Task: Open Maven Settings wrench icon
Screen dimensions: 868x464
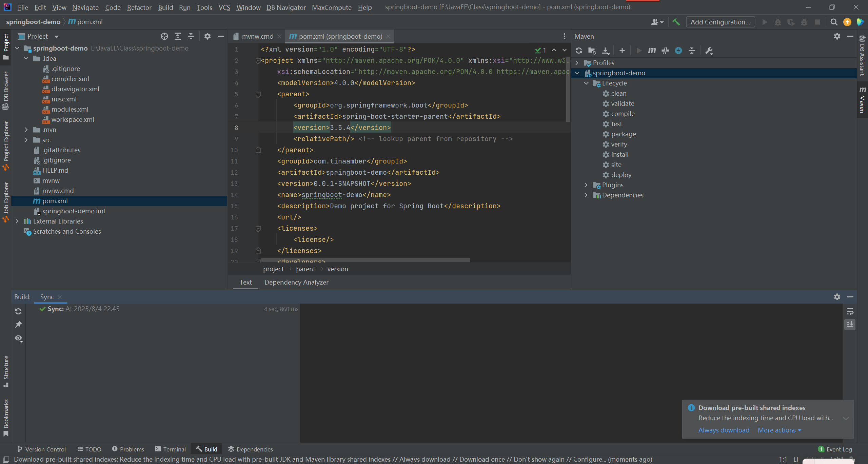Action: pos(709,51)
